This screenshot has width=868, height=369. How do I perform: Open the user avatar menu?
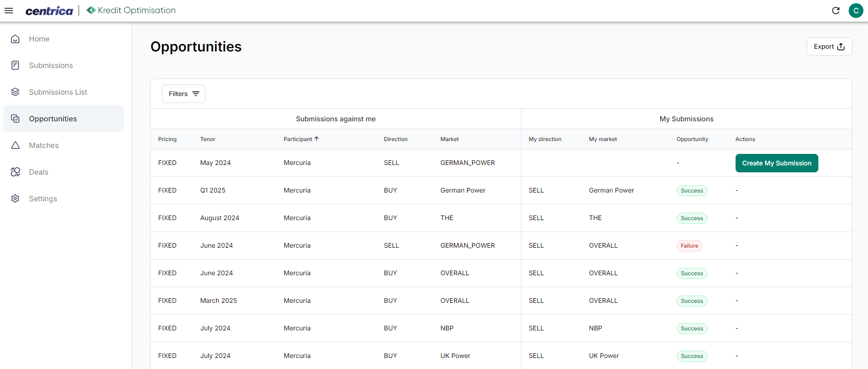856,11
